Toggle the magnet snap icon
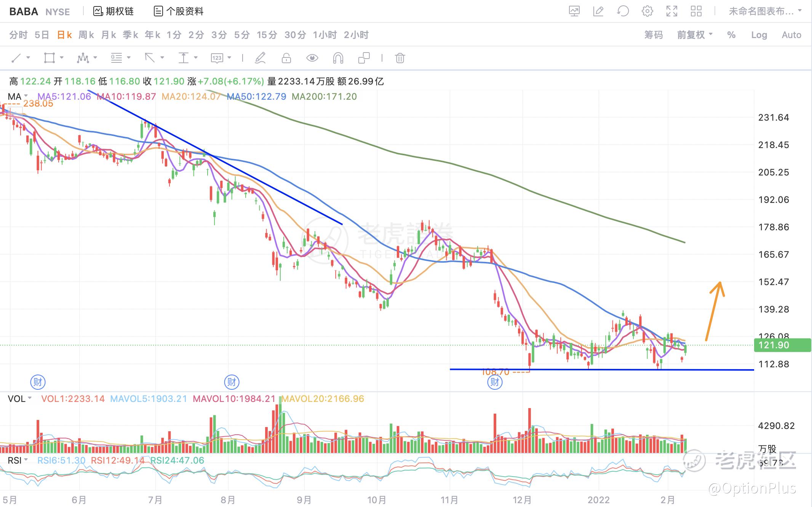Screen dimensions: 812x507 338,58
